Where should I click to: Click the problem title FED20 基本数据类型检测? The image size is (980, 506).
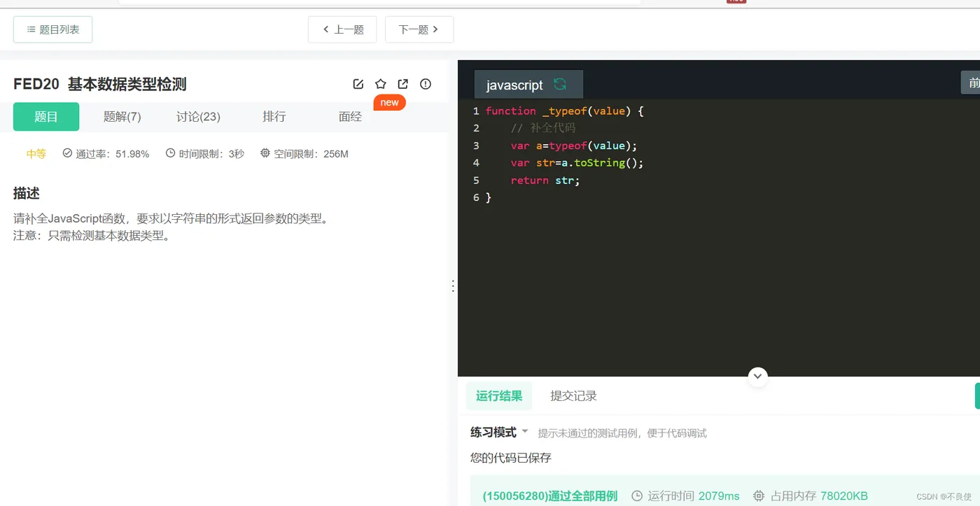click(x=100, y=85)
